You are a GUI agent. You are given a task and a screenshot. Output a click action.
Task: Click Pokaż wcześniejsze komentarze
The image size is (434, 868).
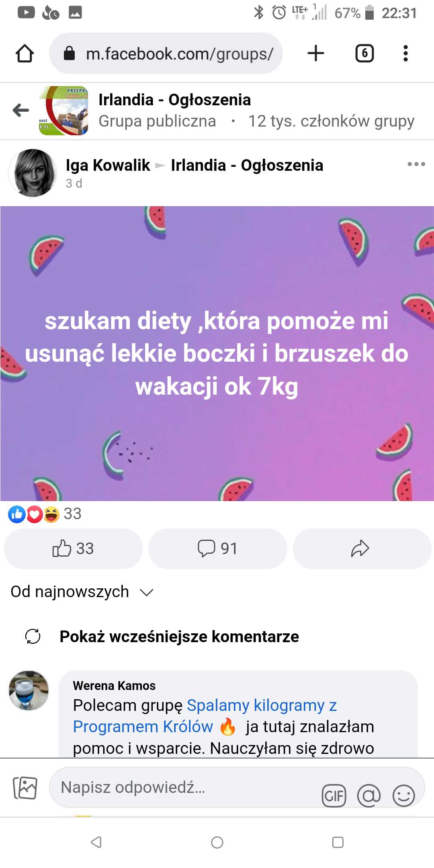click(x=179, y=637)
